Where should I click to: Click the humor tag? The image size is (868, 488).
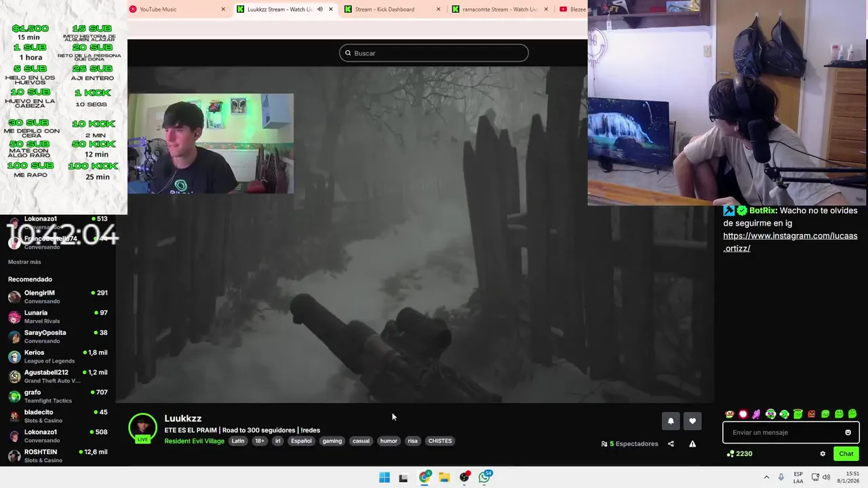pos(389,441)
